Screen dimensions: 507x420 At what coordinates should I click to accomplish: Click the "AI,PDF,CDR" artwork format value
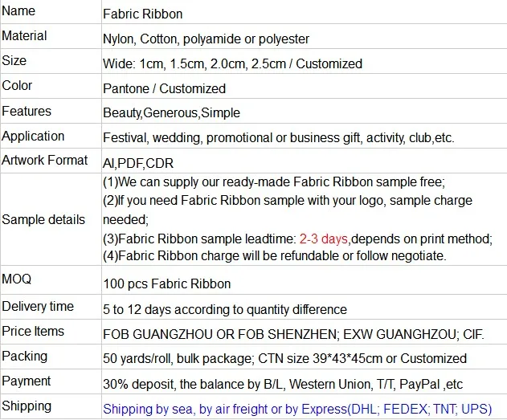click(139, 163)
